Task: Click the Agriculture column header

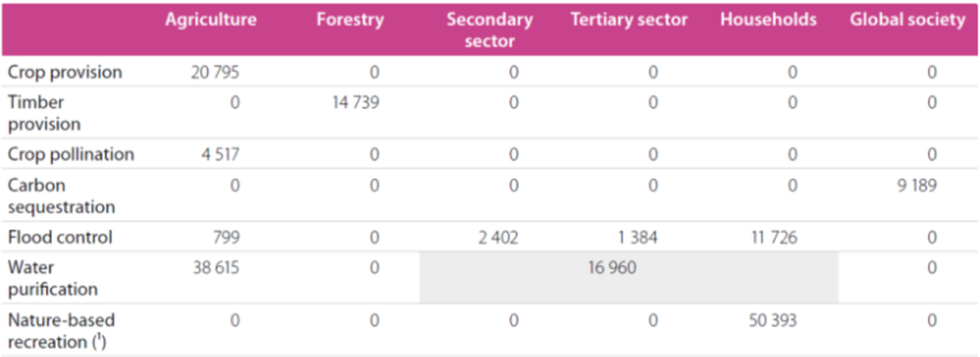Action: pos(210,20)
